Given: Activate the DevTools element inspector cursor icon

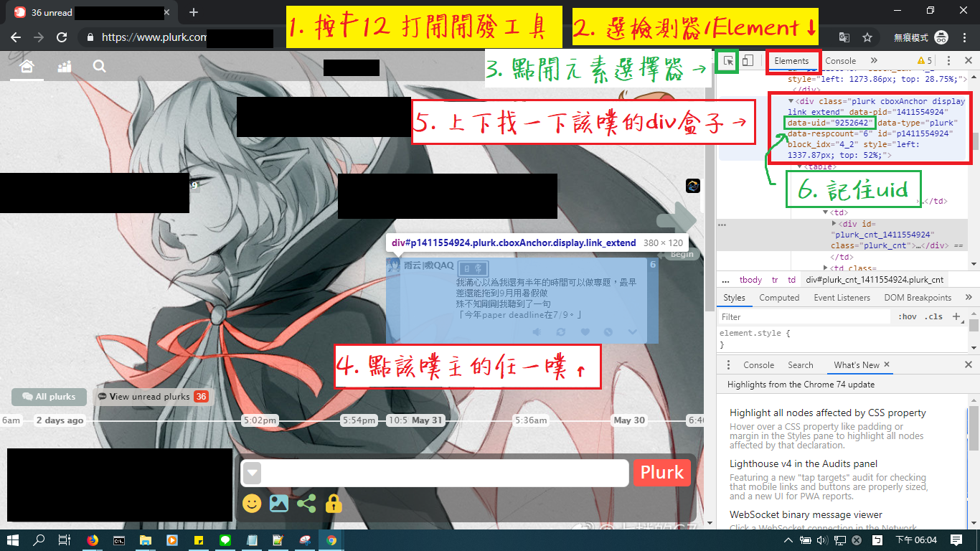Looking at the screenshot, I should coord(728,61).
